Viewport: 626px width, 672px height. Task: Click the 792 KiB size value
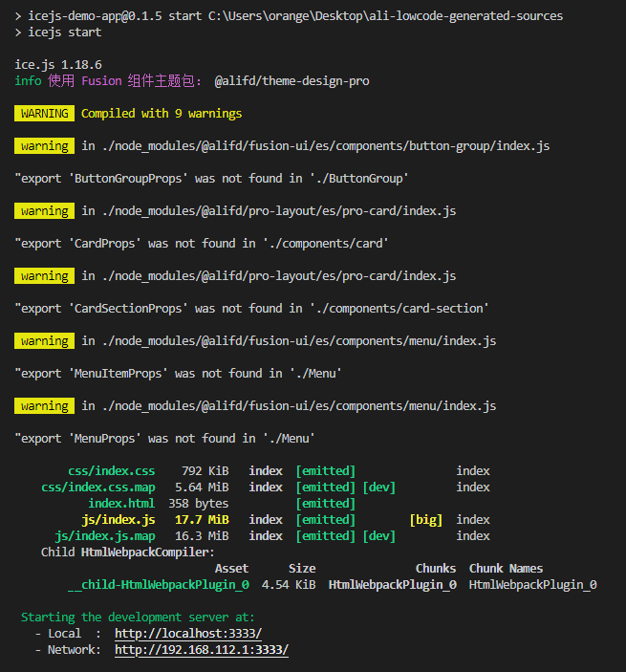tap(205, 471)
